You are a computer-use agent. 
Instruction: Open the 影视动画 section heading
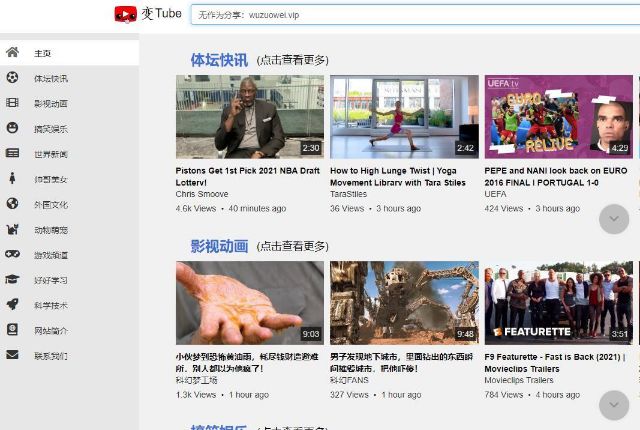(219, 246)
